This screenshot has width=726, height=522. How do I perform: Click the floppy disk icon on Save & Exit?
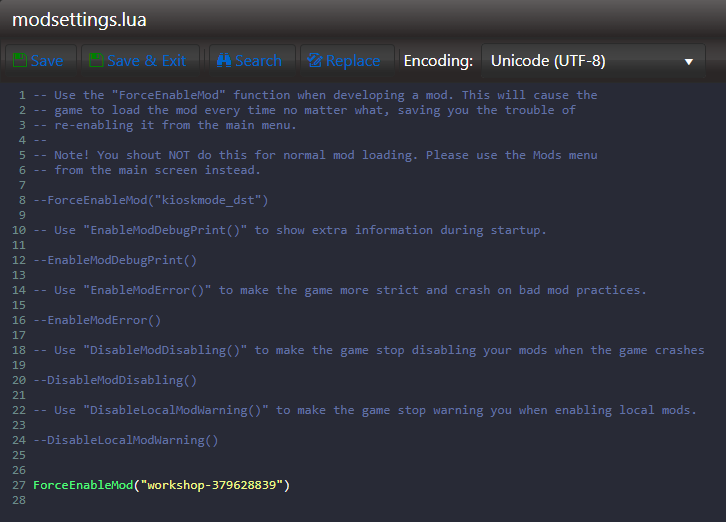coord(96,60)
